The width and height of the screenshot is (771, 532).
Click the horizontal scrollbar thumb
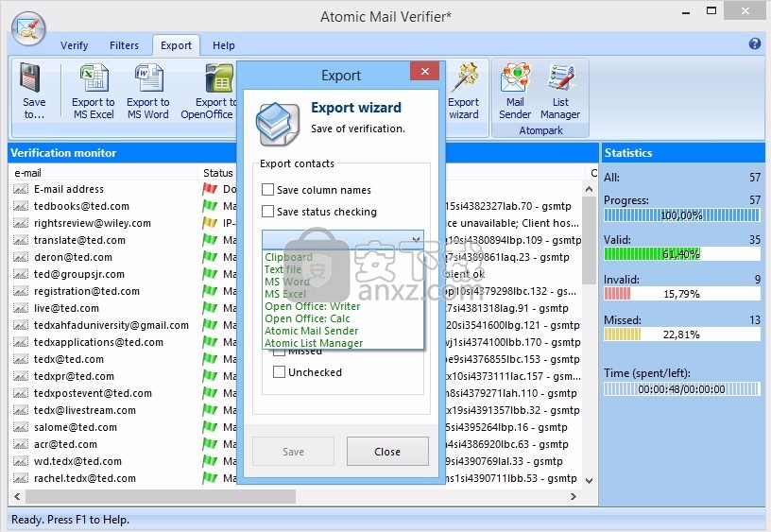pyautogui.click(x=161, y=496)
